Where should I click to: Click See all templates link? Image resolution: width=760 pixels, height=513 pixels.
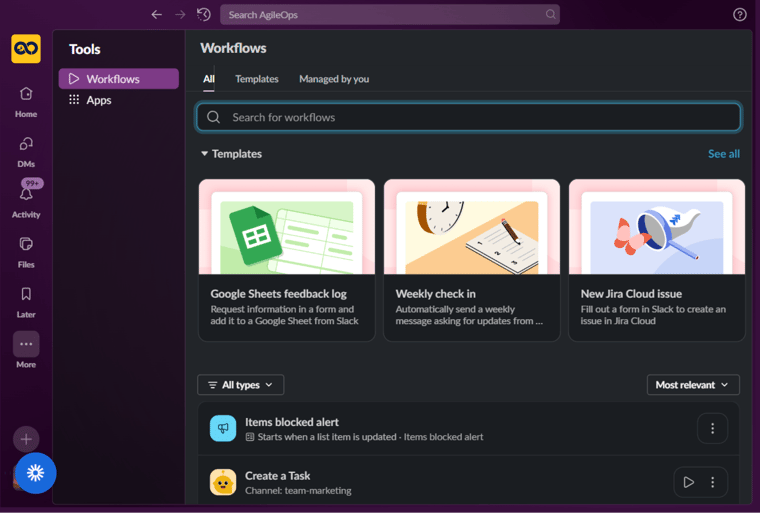724,154
